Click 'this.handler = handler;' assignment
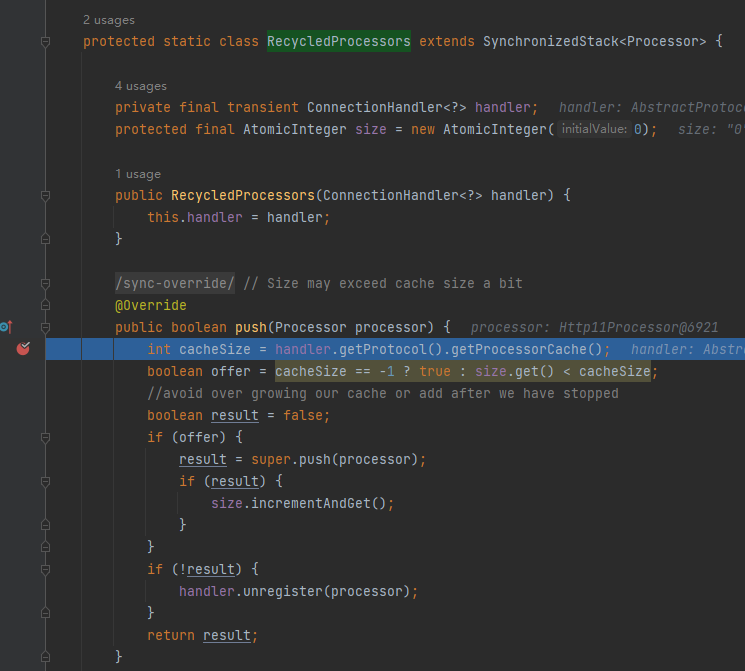Viewport: 745px width, 671px height. [239, 217]
